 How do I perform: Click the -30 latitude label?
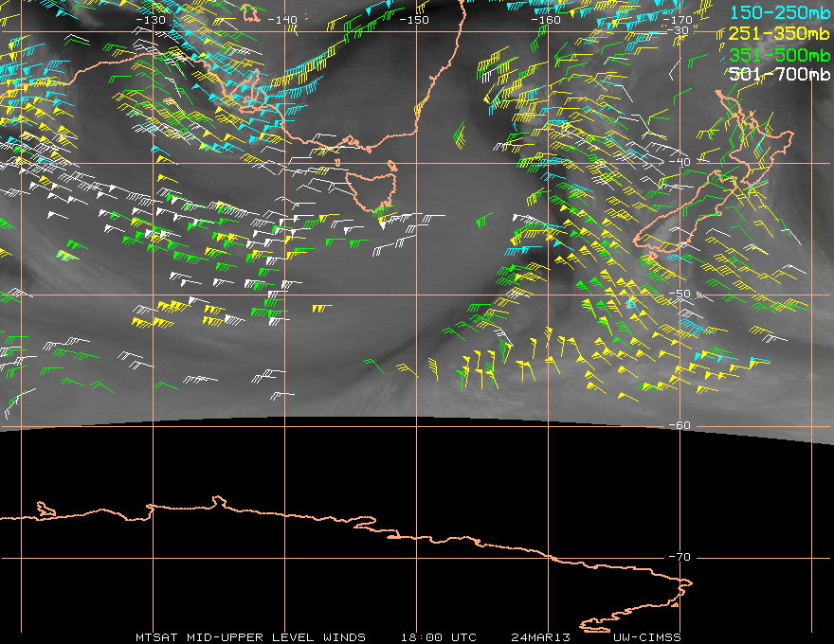pyautogui.click(x=679, y=30)
